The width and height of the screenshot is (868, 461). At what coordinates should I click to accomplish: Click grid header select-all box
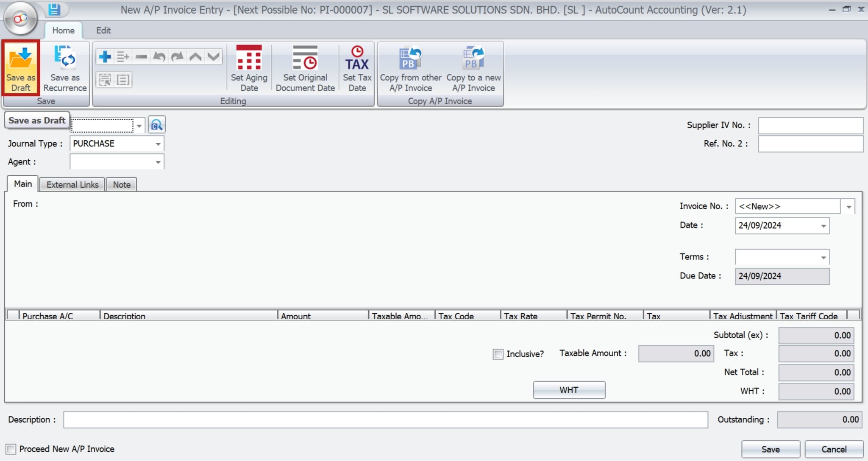pos(13,315)
